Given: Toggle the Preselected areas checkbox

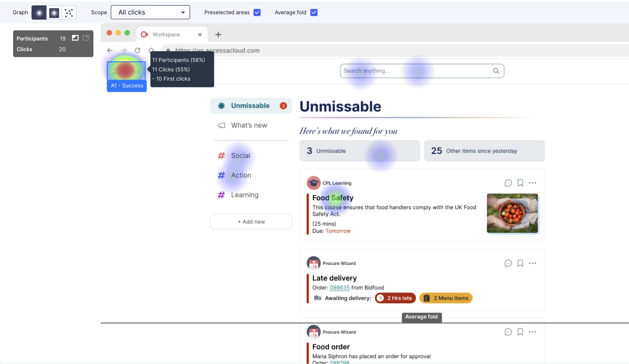Looking at the screenshot, I should (x=257, y=12).
